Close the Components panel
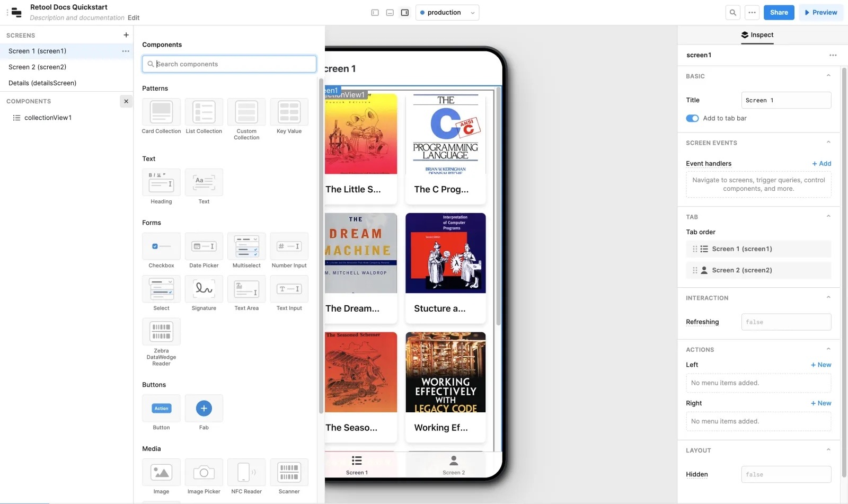Viewport: 848px width, 504px height. coord(126,101)
